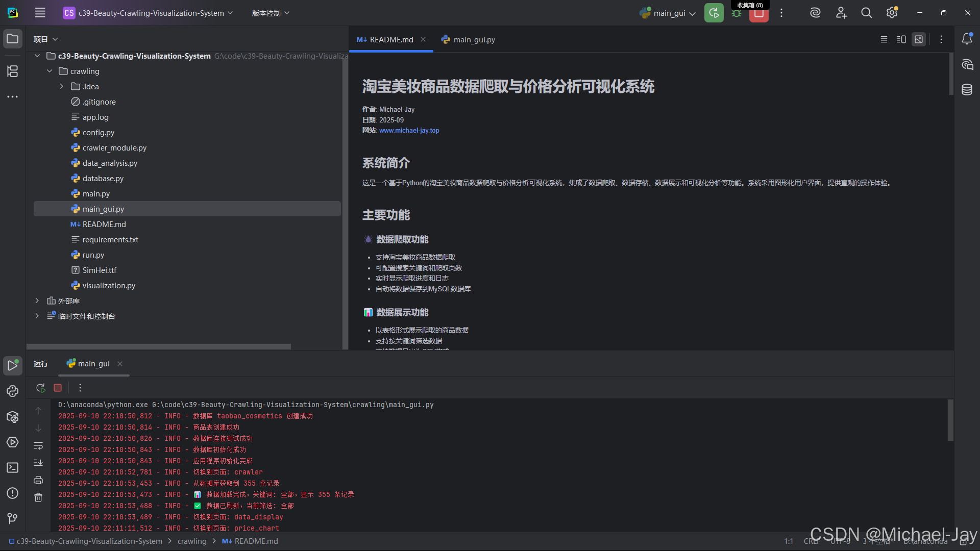Screen dimensions: 980x551
Task: Switch Markdown view to Preview only
Action: pos(919,39)
